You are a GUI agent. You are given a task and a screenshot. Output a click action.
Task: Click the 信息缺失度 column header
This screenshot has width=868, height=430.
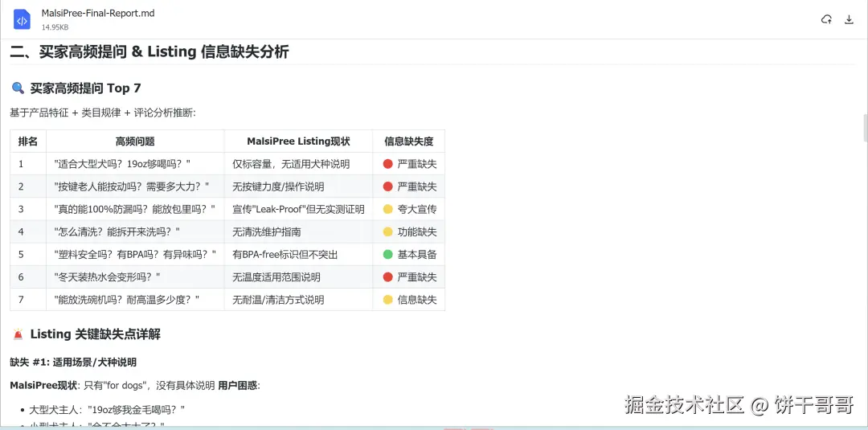pyautogui.click(x=408, y=141)
